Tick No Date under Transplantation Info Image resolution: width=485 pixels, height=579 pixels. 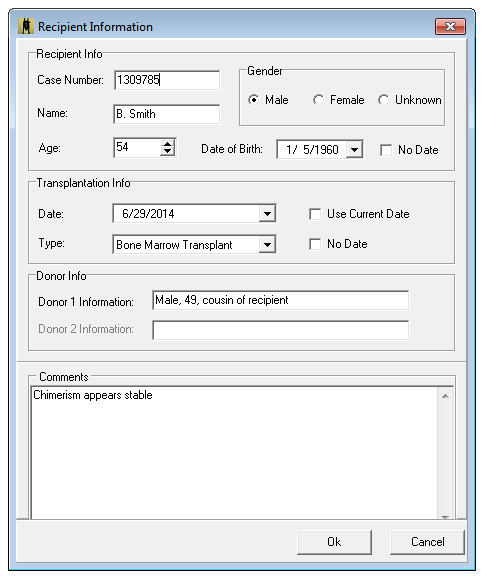315,244
